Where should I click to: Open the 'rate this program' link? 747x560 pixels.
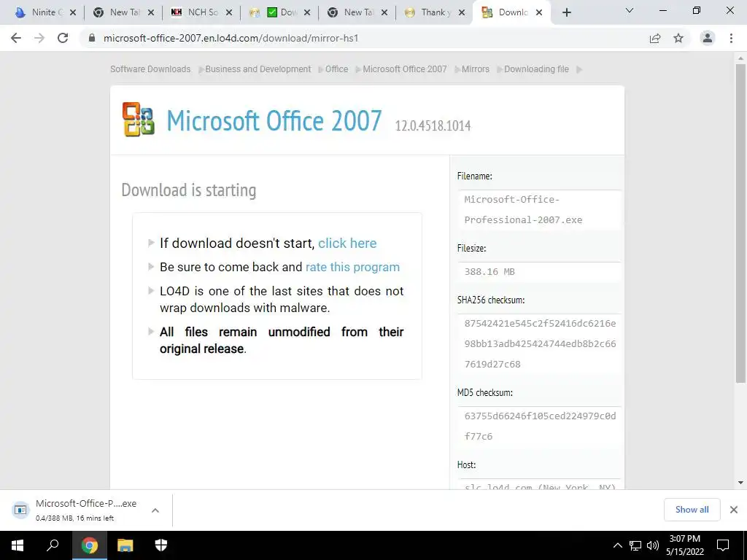point(352,267)
